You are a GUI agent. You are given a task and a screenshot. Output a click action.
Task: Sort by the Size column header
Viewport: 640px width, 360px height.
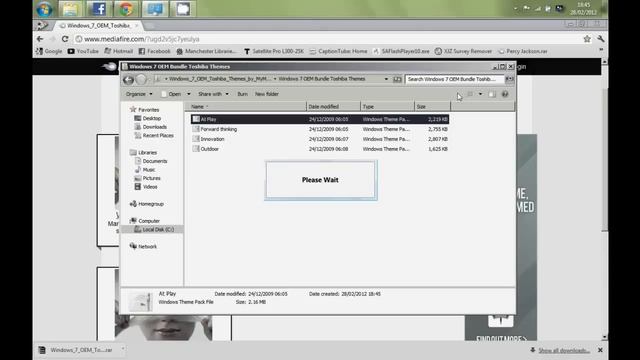coord(432,107)
